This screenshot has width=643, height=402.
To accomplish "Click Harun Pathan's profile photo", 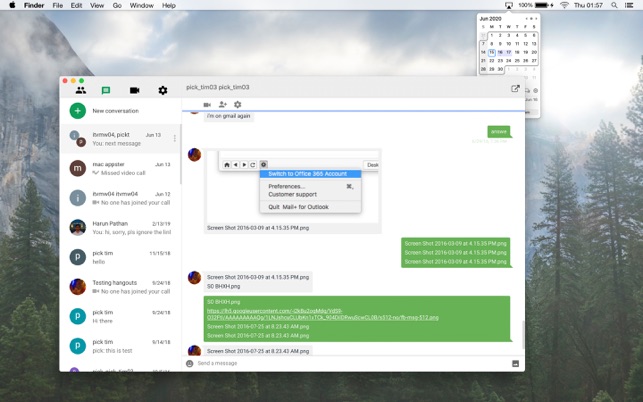I will click(78, 228).
